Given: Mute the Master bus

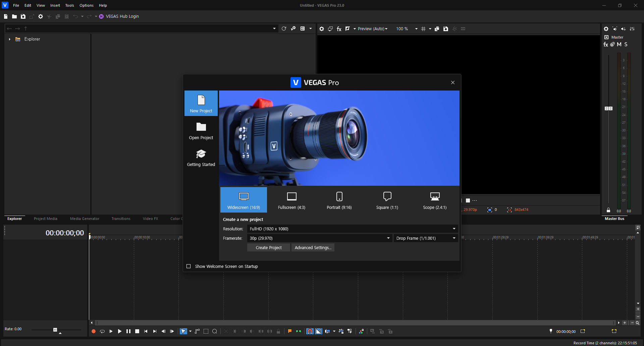Looking at the screenshot, I should (619, 44).
